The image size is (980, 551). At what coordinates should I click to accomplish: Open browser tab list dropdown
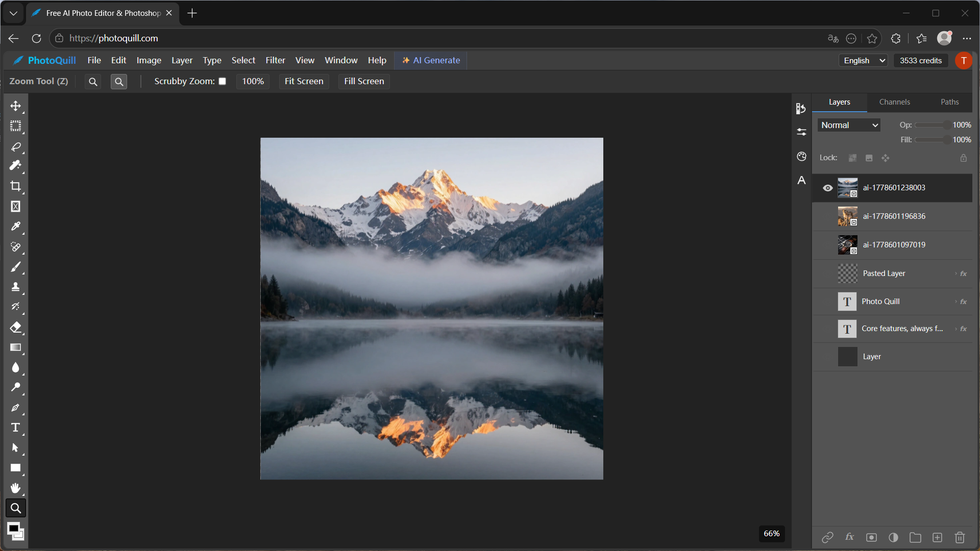pos(13,13)
